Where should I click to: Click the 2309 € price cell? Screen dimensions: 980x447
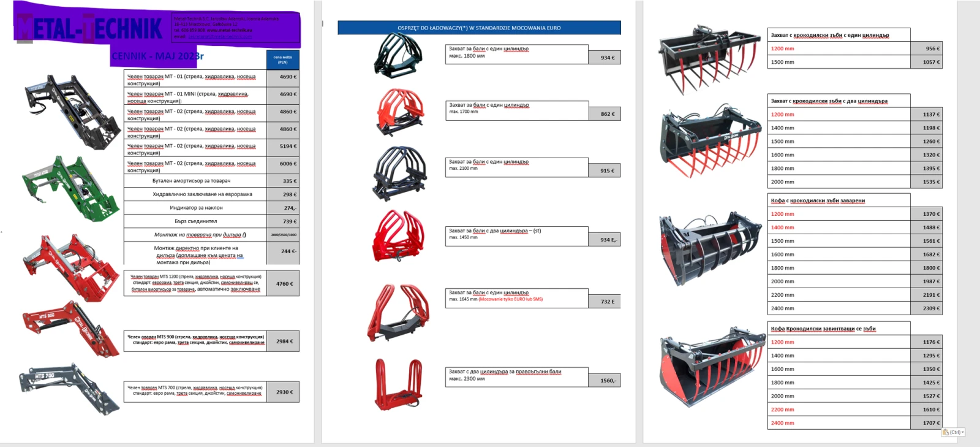point(926,308)
